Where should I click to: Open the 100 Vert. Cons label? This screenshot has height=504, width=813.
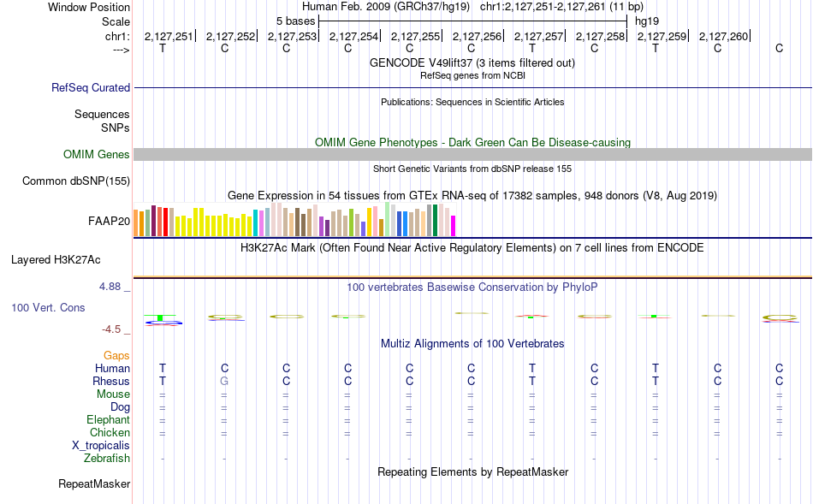coord(48,307)
